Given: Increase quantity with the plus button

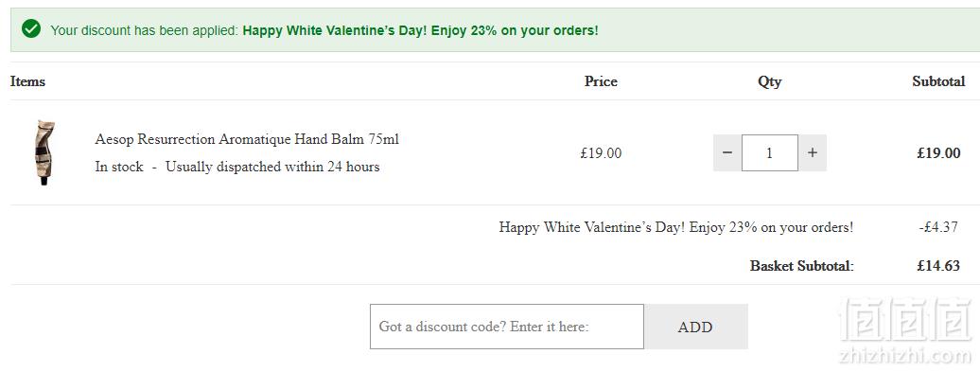Looking at the screenshot, I should point(812,152).
